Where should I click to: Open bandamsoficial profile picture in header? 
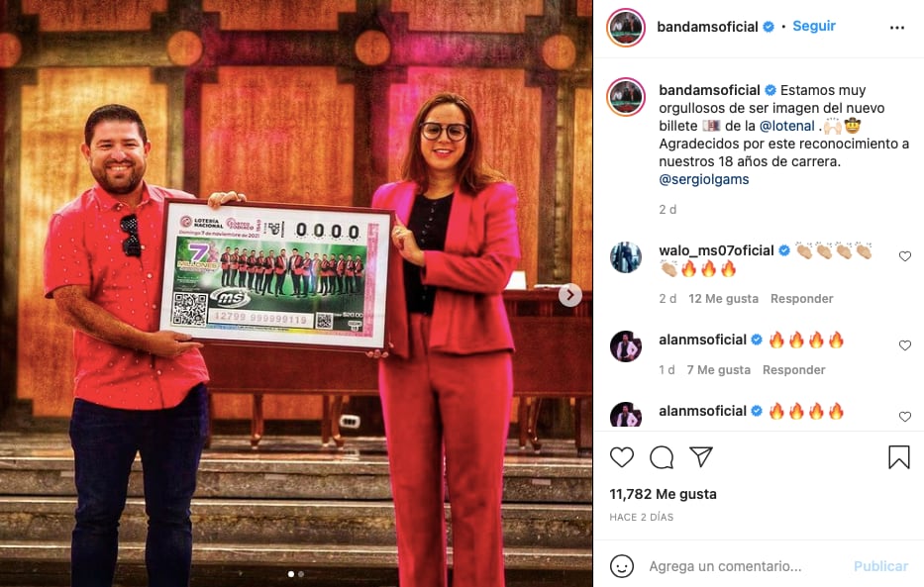click(625, 27)
